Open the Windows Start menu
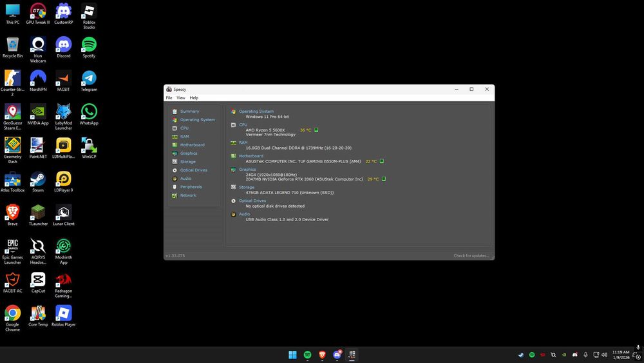 [x=292, y=355]
